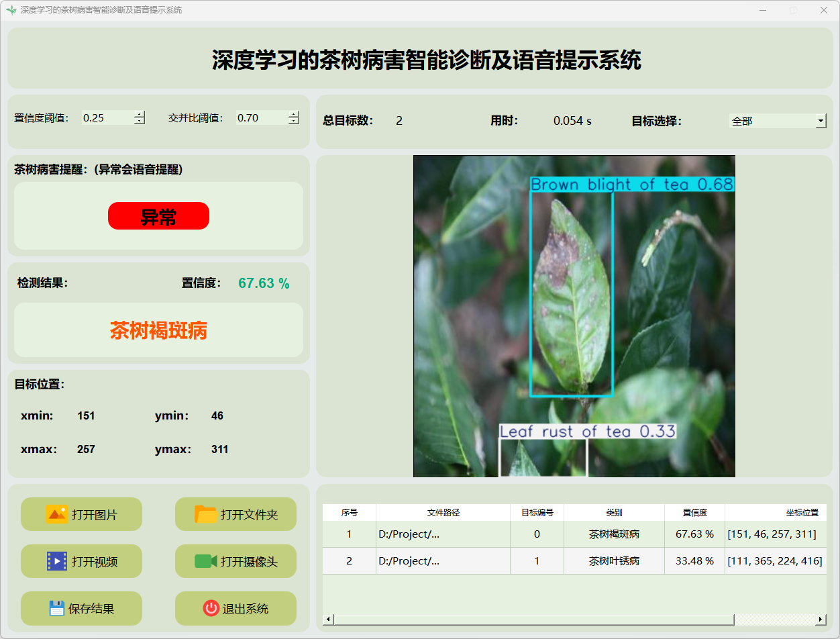Click the picture icon on Open Image button

click(x=56, y=514)
